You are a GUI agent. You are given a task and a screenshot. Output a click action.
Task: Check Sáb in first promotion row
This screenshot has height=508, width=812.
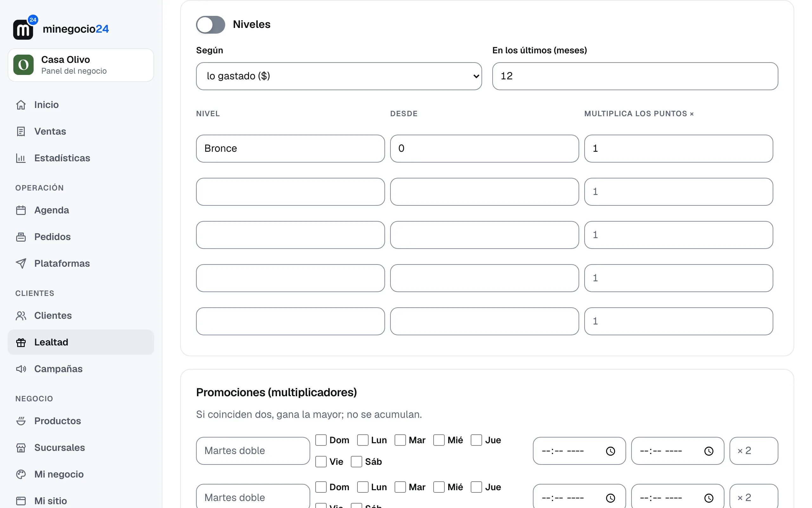tap(356, 462)
